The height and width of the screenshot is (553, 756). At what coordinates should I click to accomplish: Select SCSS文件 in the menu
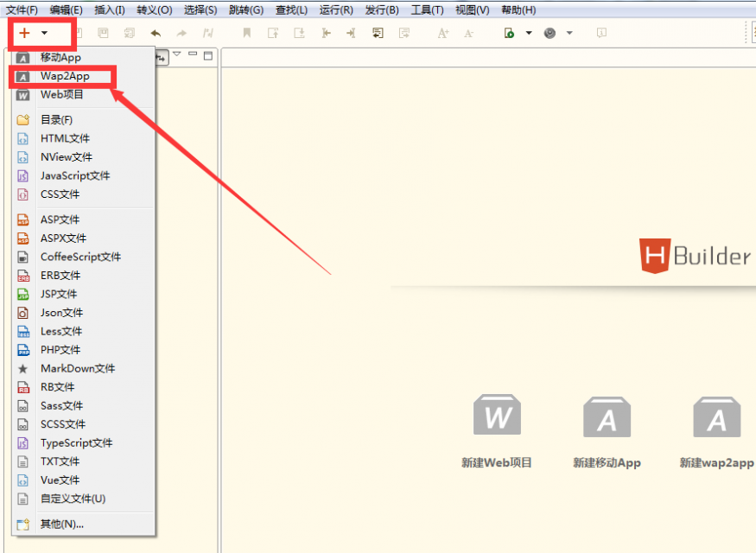point(83,424)
